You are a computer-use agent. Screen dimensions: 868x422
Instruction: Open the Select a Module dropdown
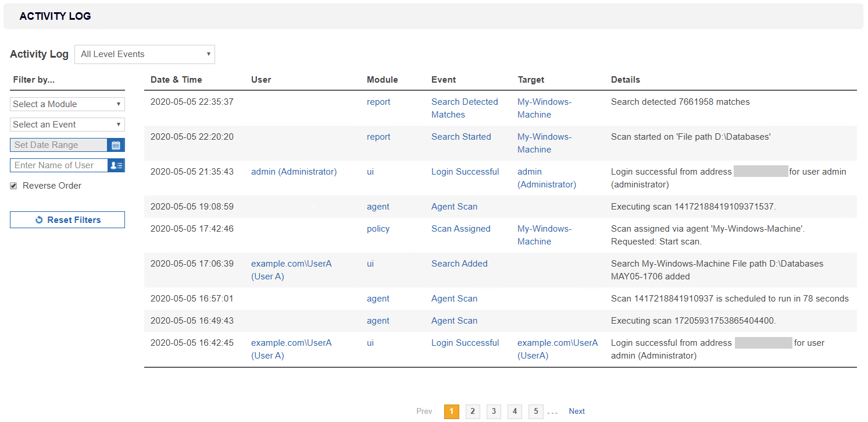(67, 104)
